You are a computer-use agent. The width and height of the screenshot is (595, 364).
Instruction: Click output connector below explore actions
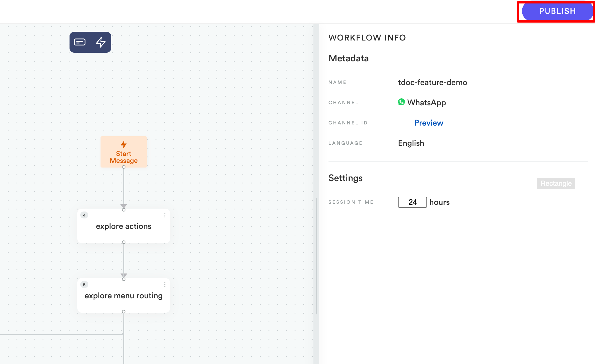[x=124, y=242]
